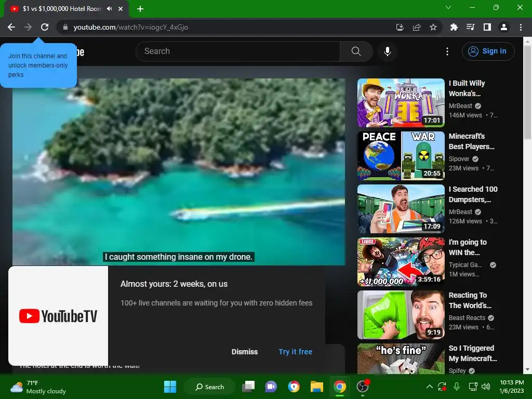This screenshot has width=532, height=399.
Task: Mute the tab using the speaker icon
Action: pyautogui.click(x=109, y=9)
